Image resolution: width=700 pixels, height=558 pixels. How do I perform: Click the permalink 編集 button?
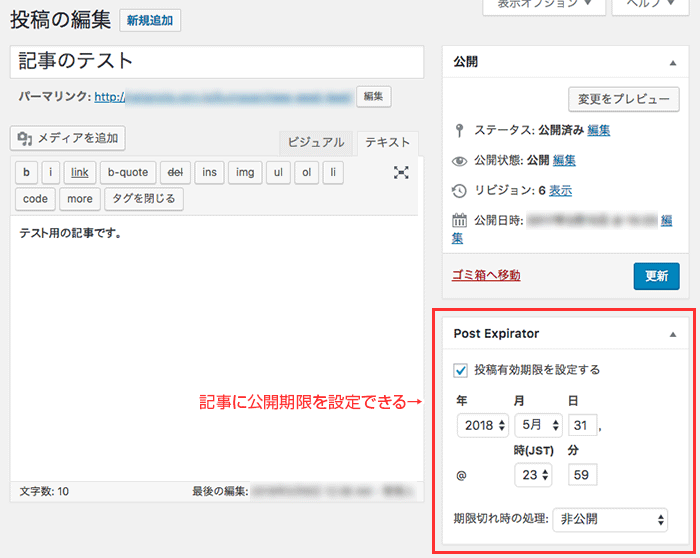point(373,97)
